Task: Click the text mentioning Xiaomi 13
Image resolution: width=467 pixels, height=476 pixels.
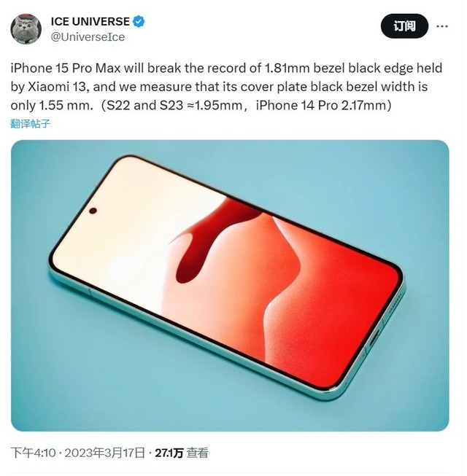Action: [58, 87]
